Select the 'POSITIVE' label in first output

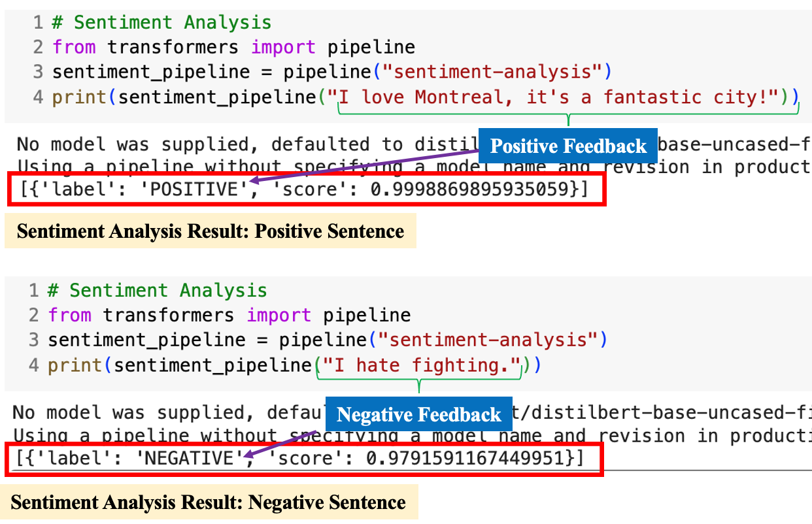(x=198, y=190)
